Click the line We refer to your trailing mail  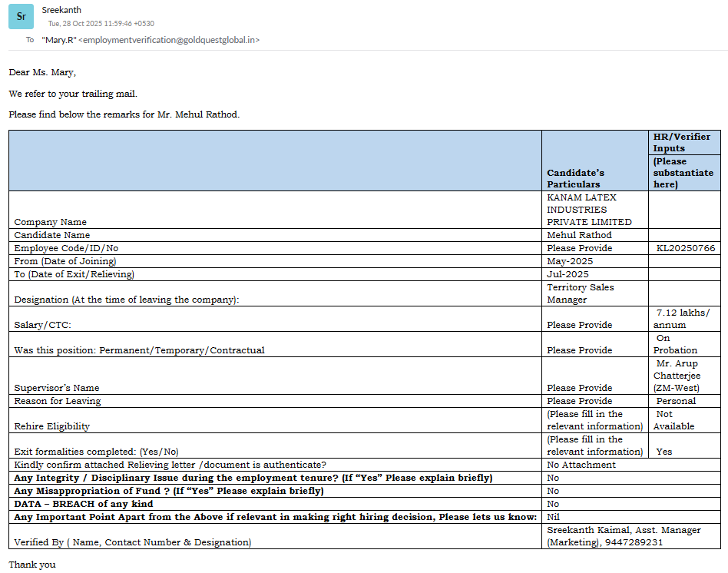coord(73,94)
